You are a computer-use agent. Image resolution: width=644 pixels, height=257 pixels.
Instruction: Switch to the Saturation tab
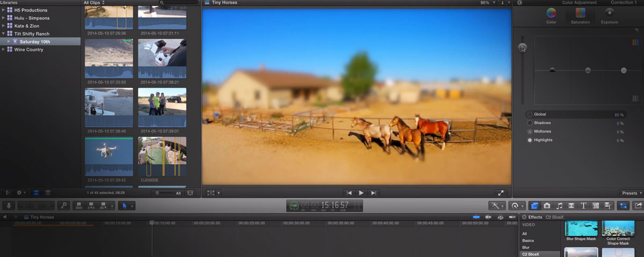[580, 15]
